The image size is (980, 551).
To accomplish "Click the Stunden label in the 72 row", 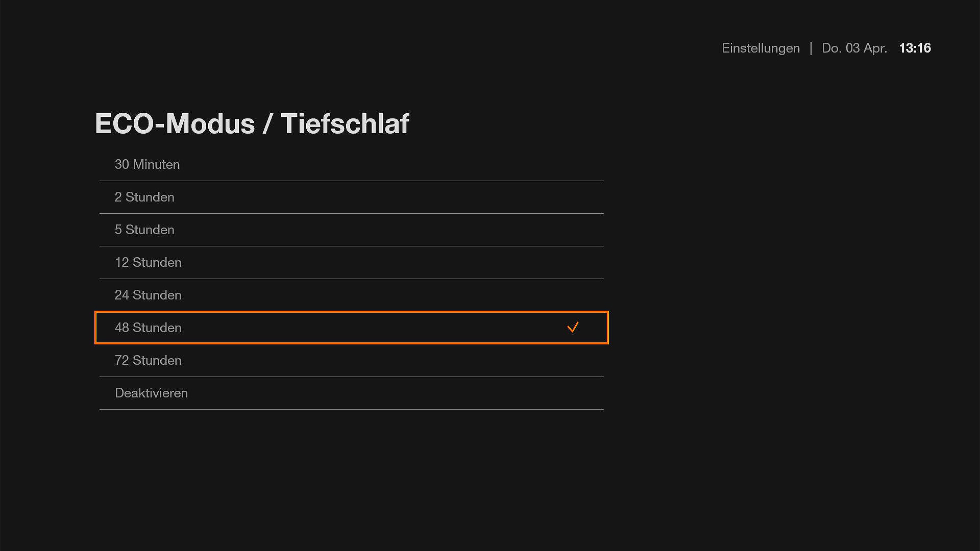I will pos(157,360).
